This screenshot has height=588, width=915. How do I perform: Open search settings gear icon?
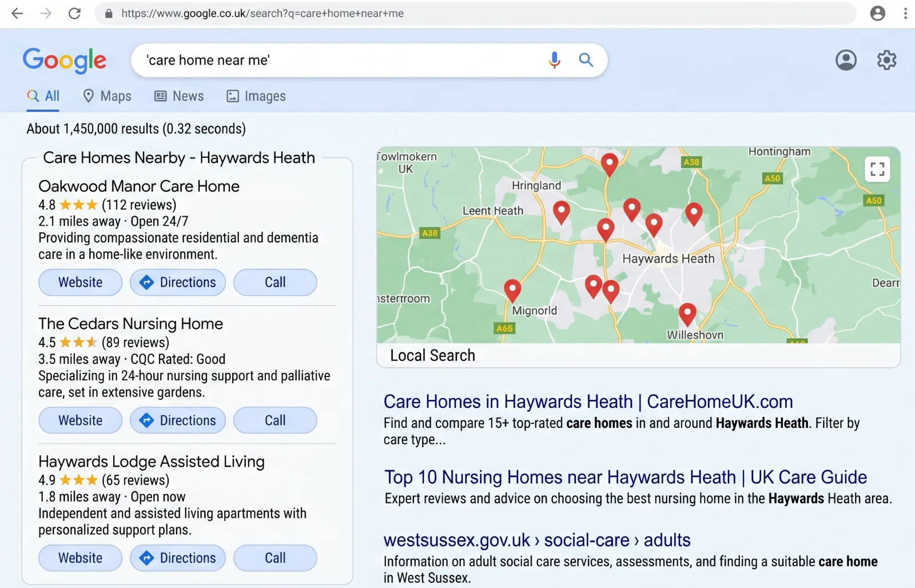(886, 59)
